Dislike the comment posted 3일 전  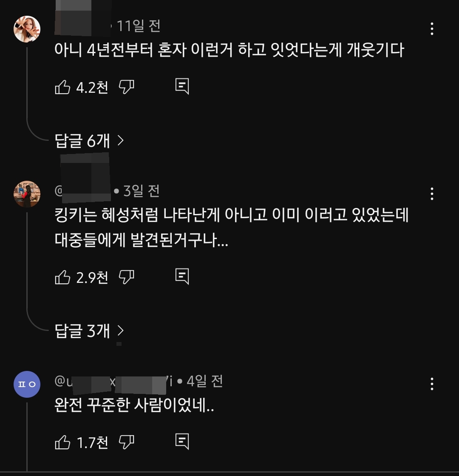[127, 277]
